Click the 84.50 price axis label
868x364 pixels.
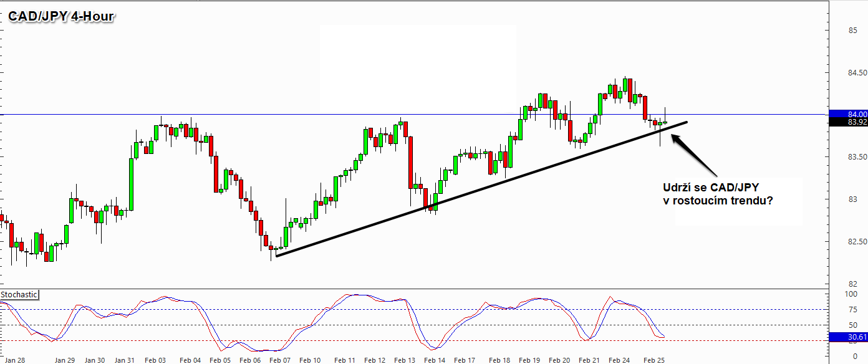[856, 72]
